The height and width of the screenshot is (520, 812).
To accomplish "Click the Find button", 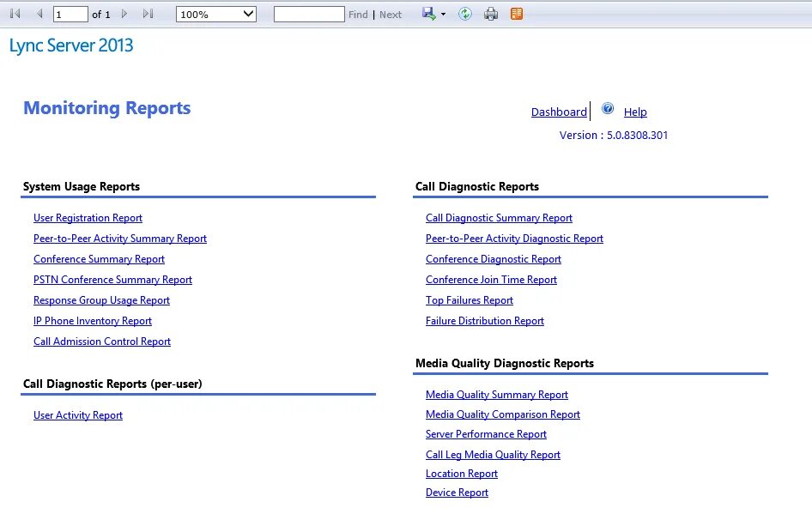I will click(x=358, y=15).
